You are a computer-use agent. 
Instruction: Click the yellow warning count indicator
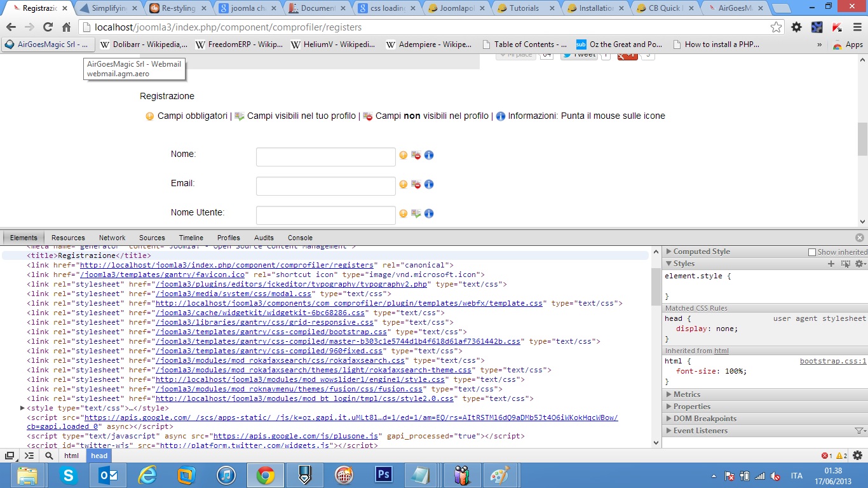841,456
